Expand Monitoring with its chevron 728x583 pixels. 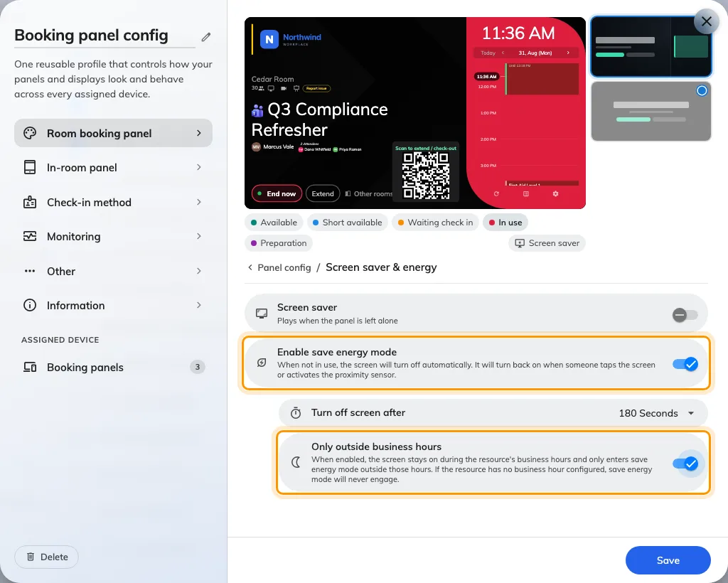coord(199,236)
